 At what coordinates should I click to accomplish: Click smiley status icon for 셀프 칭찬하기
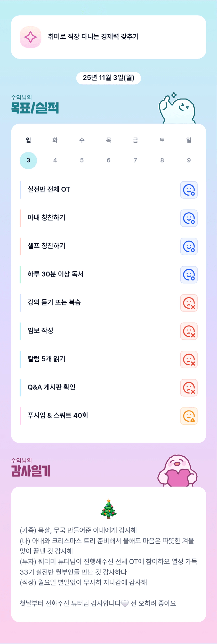(189, 246)
